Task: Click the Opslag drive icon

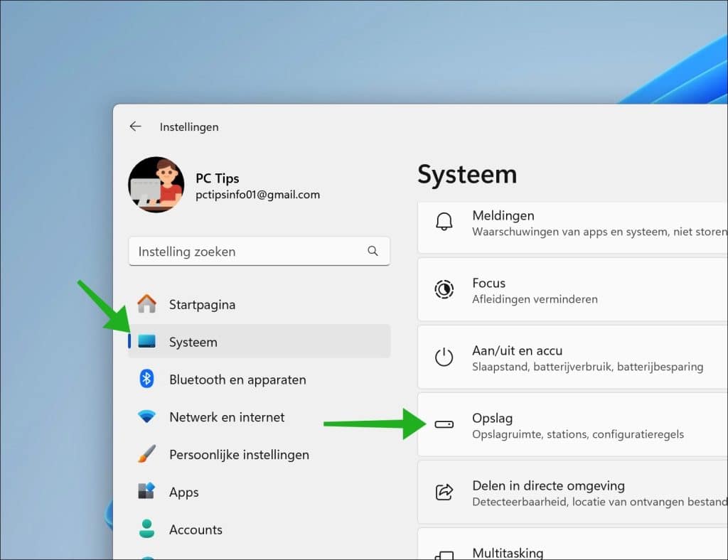Action: 444,424
